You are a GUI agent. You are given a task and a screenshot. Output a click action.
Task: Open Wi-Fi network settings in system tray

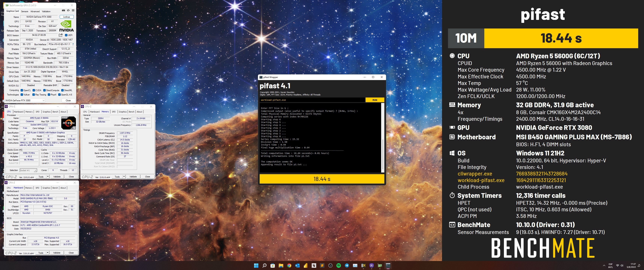[617, 265]
